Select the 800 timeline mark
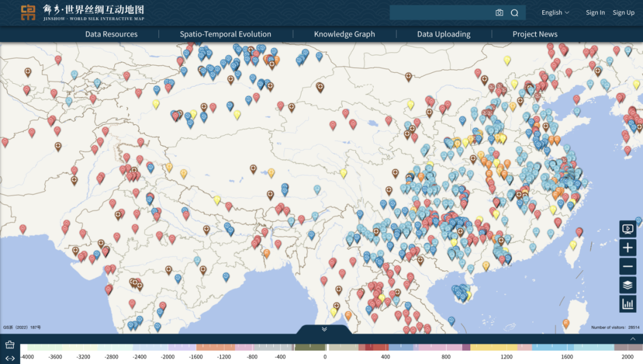This screenshot has width=643, height=364. [x=446, y=357]
